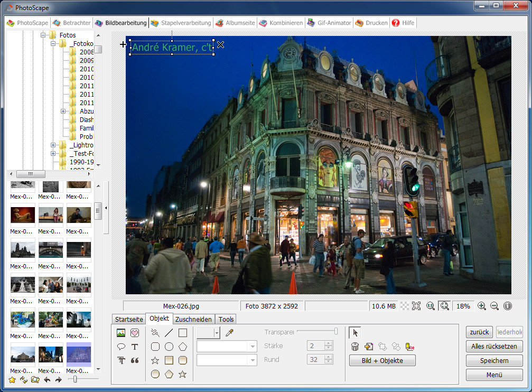Show image info with the i icon
532x392 pixels.
508,306
